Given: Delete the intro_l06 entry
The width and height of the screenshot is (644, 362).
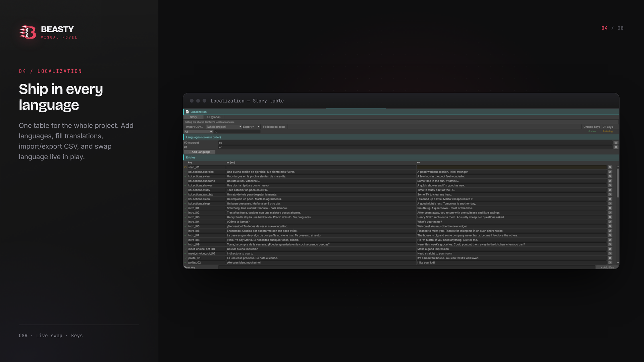Looking at the screenshot, I should tap(610, 231).
